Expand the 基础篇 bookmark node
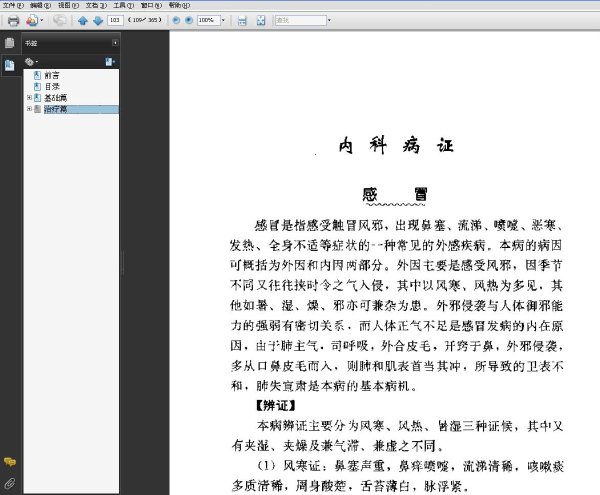Screen dimensions: 600x495 (29, 98)
